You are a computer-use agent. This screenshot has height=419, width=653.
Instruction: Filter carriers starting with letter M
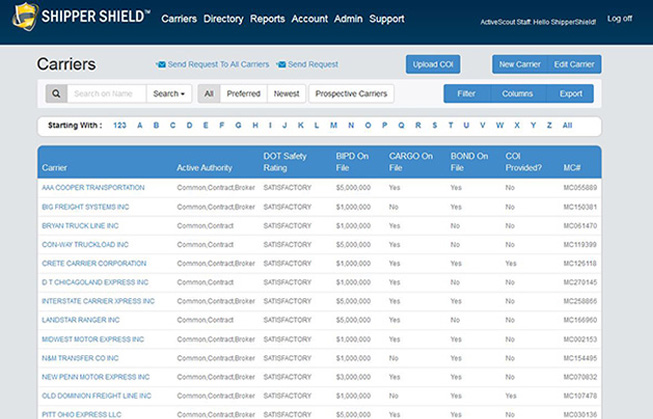(x=333, y=126)
